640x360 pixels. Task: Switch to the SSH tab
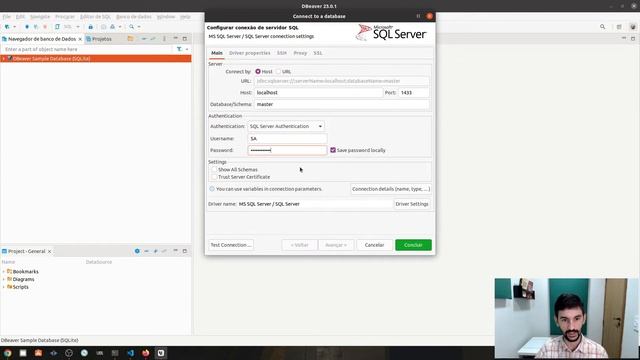click(x=282, y=53)
